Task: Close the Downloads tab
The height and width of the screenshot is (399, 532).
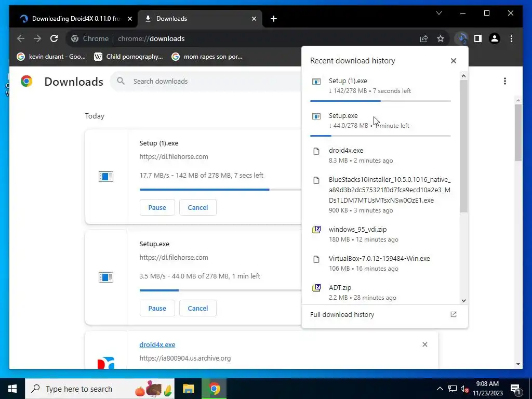Action: [254, 19]
